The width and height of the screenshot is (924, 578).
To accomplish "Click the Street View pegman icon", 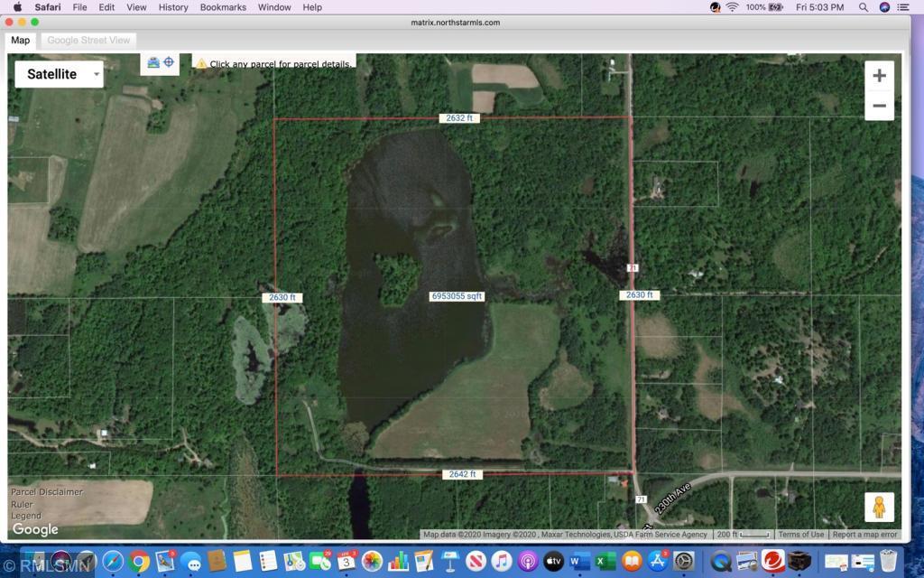I will [879, 507].
